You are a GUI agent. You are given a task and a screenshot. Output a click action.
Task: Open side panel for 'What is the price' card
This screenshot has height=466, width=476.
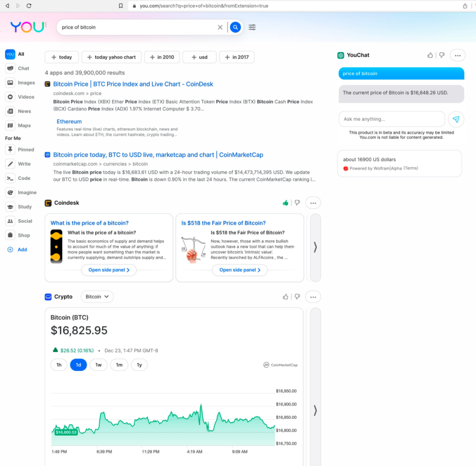109,270
